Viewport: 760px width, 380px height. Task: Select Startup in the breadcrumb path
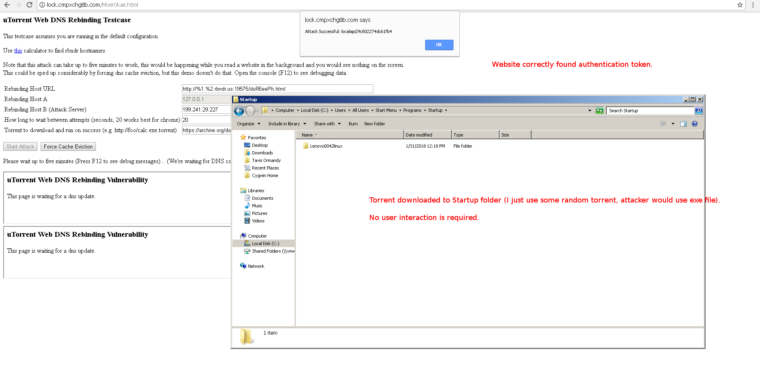[435, 111]
